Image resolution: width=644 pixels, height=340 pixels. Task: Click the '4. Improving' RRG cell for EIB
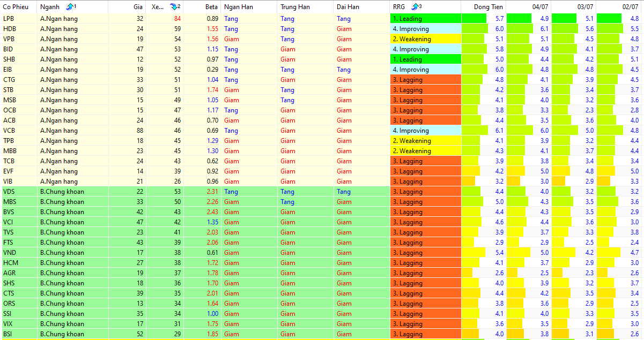(x=426, y=70)
